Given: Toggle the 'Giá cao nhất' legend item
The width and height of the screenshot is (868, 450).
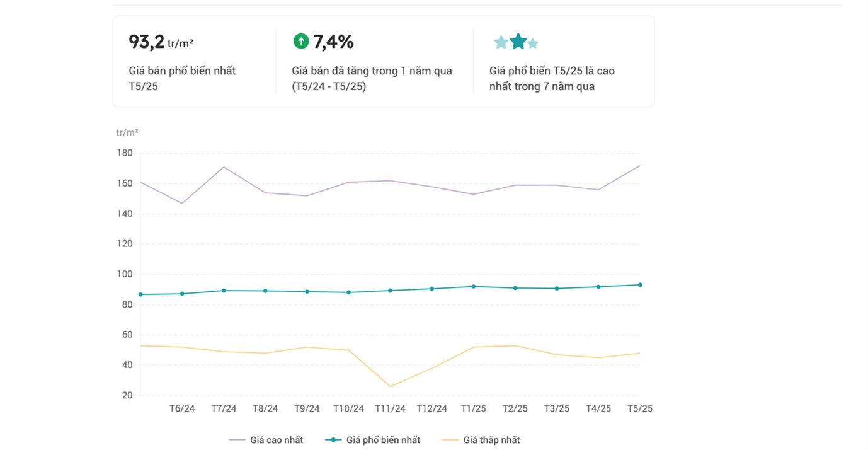Looking at the screenshot, I should point(266,440).
